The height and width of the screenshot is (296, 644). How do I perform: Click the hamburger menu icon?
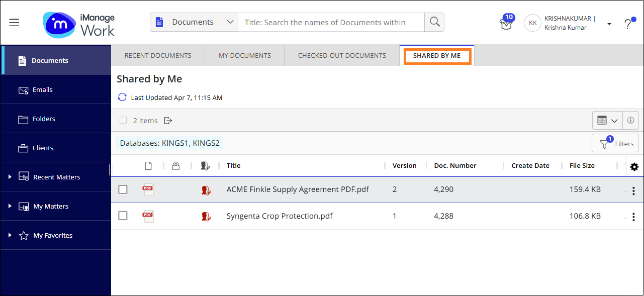click(x=14, y=23)
